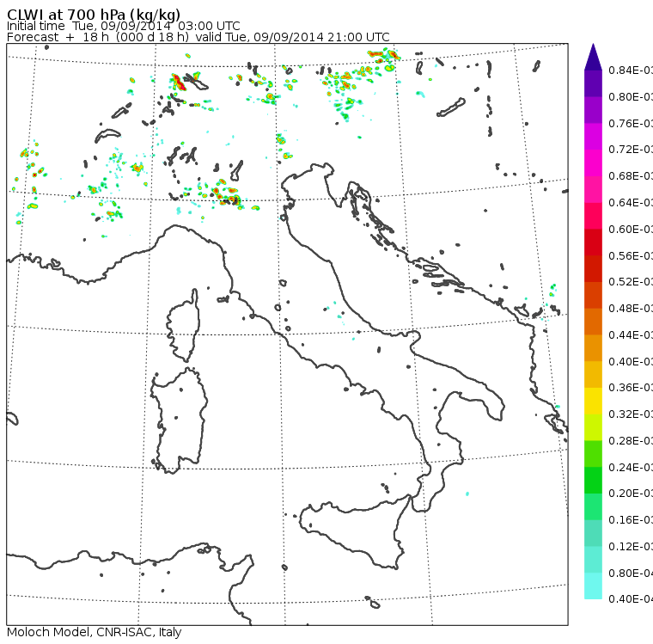The height and width of the screenshot is (644, 653).
Task: Click the island of Sicily on the map
Action: click(x=354, y=531)
